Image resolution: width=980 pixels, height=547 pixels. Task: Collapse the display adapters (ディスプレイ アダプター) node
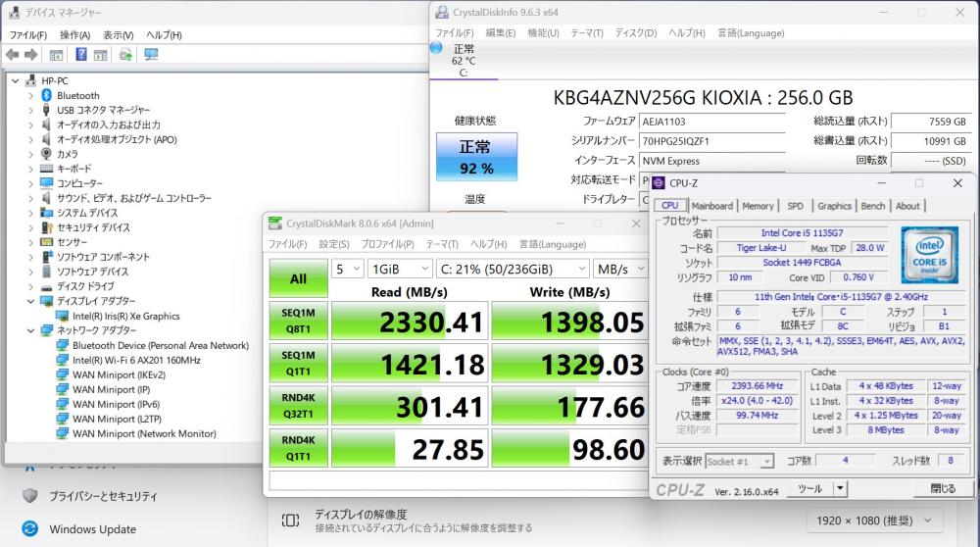30,301
